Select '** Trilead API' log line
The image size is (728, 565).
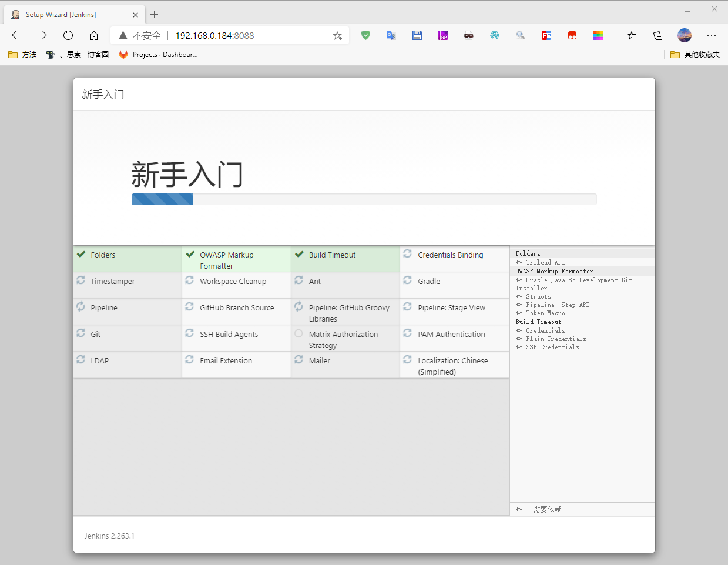[540, 262]
